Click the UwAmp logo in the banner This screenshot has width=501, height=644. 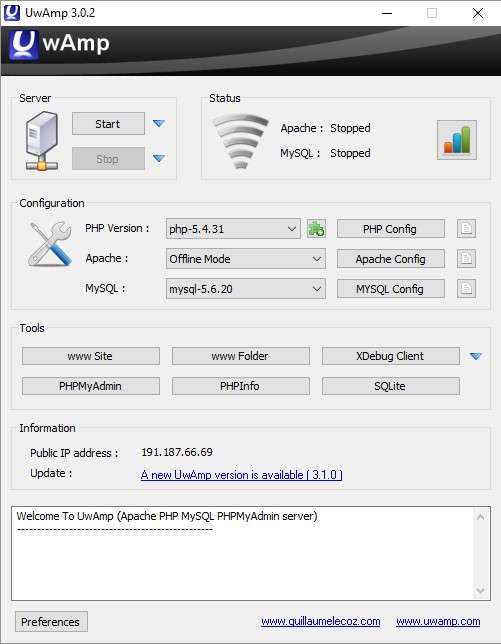click(60, 44)
